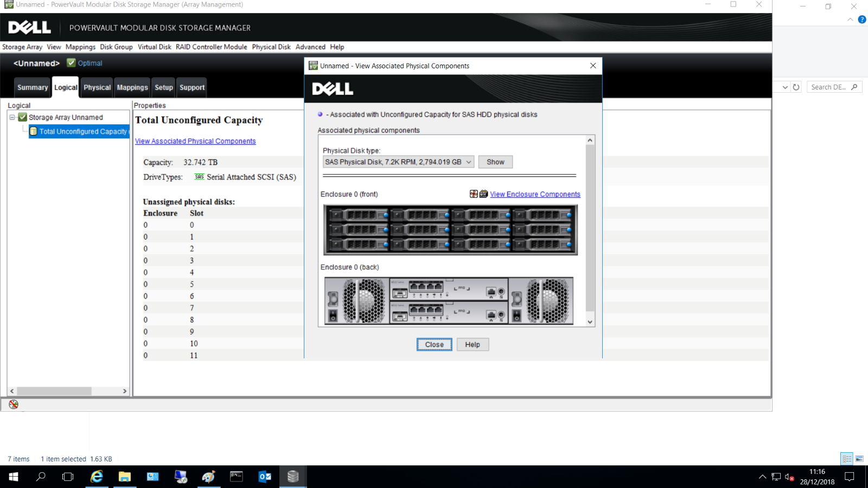Viewport: 868px width, 488px height.
Task: Click the Optimal status link
Action: 90,63
